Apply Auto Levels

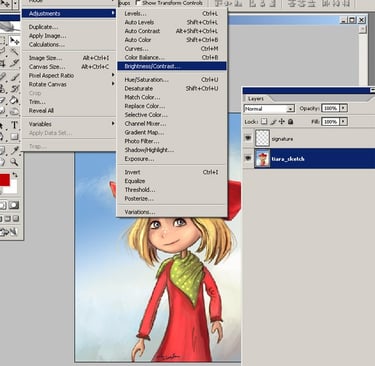point(172,22)
